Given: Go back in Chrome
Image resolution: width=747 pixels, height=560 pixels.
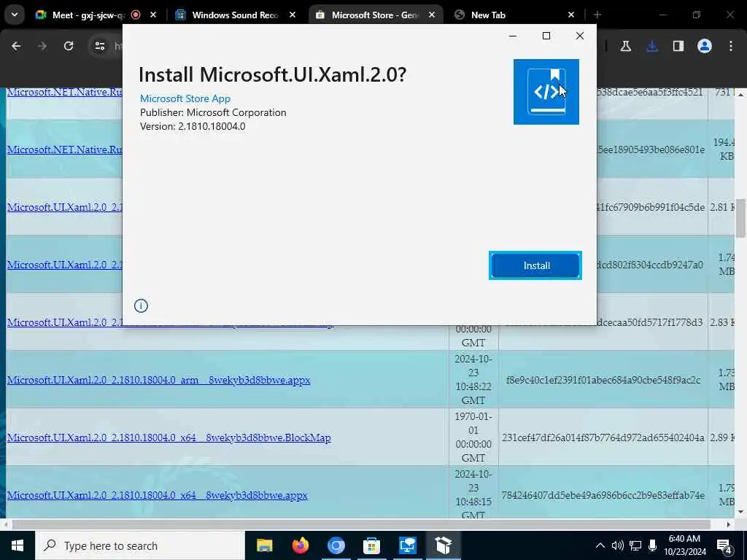Looking at the screenshot, I should point(16,46).
